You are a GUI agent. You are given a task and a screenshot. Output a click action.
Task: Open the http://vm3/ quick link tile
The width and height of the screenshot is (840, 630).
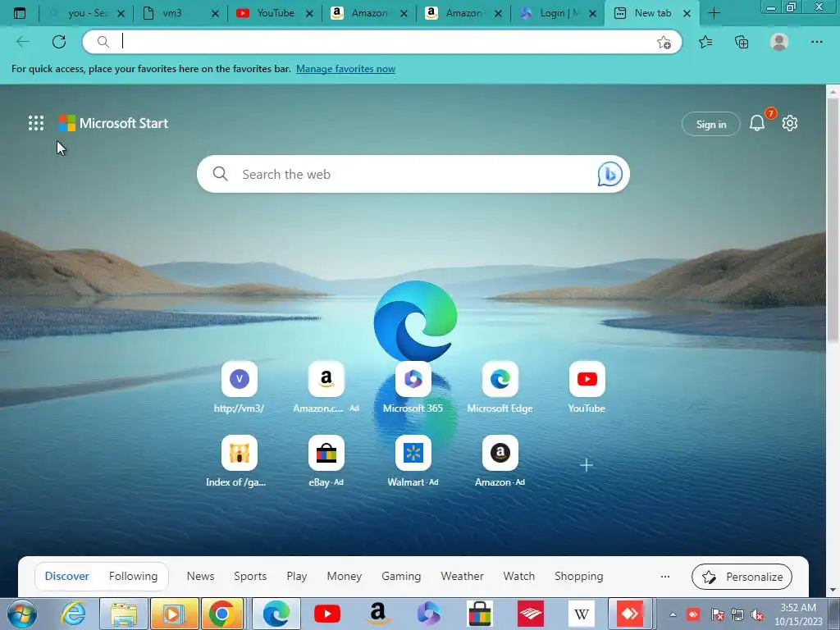(x=239, y=379)
